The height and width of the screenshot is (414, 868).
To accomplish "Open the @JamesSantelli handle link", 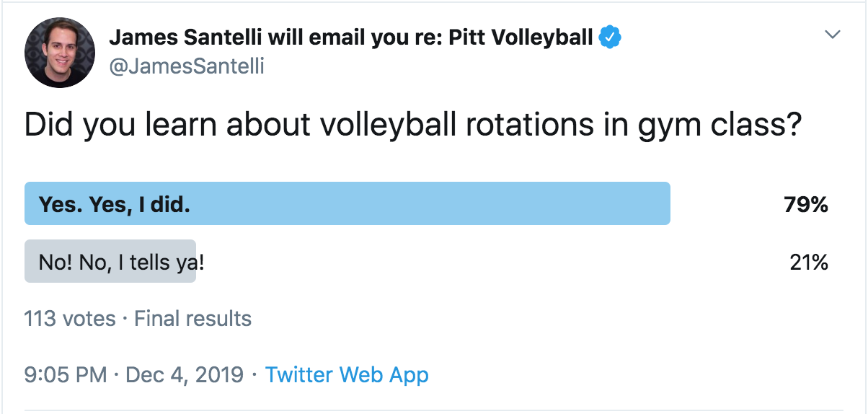I will coord(186,66).
